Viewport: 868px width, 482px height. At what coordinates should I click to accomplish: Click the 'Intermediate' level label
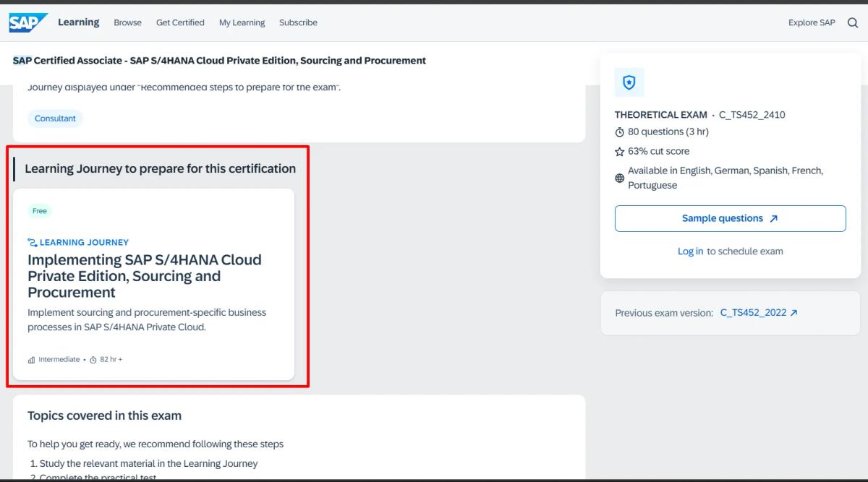[59, 360]
